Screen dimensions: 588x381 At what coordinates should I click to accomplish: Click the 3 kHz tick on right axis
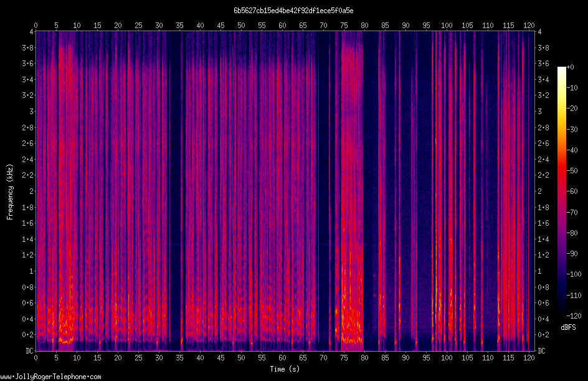(539, 112)
